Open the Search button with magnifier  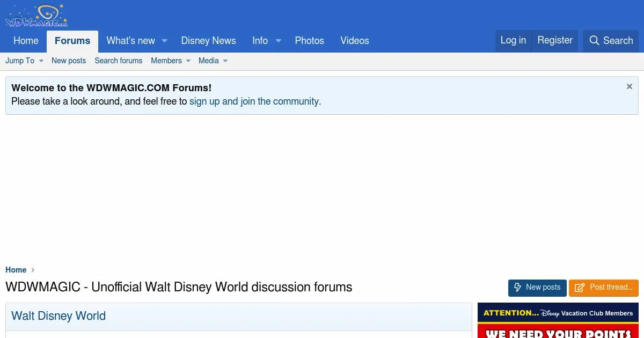click(611, 41)
